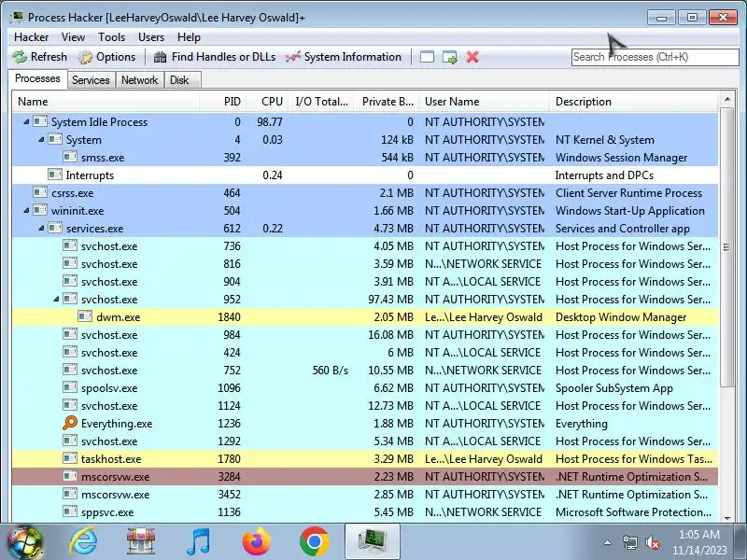Image resolution: width=747 pixels, height=560 pixels.
Task: Sort by the PID column header
Action: click(223, 102)
